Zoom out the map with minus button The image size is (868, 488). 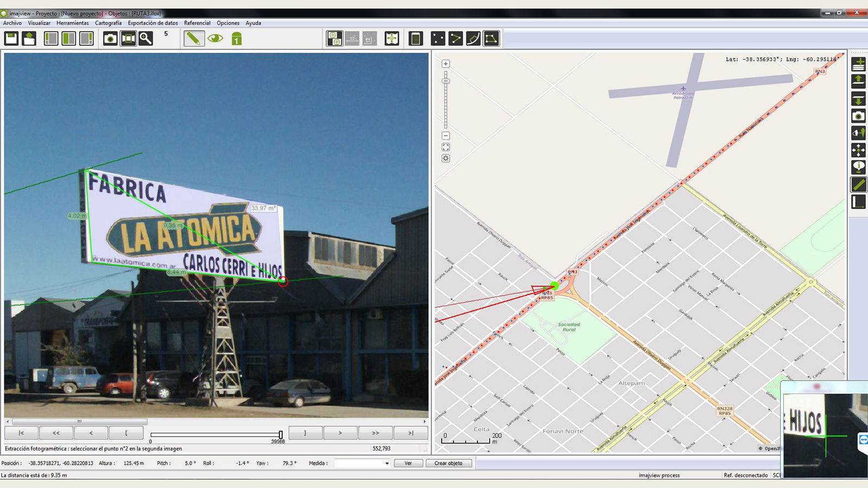tap(446, 136)
